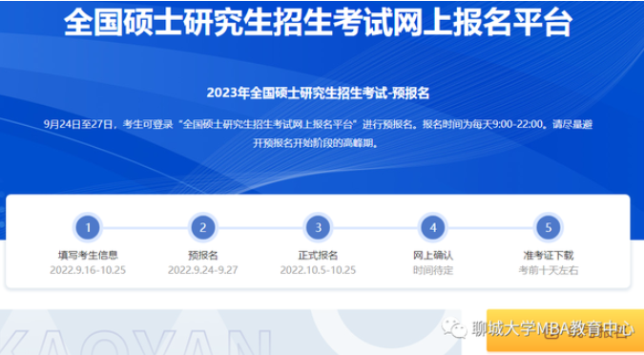Viewport: 644px width, 355px height.
Task: Click the date 2022.9.24-9.27
Action: pos(203,270)
